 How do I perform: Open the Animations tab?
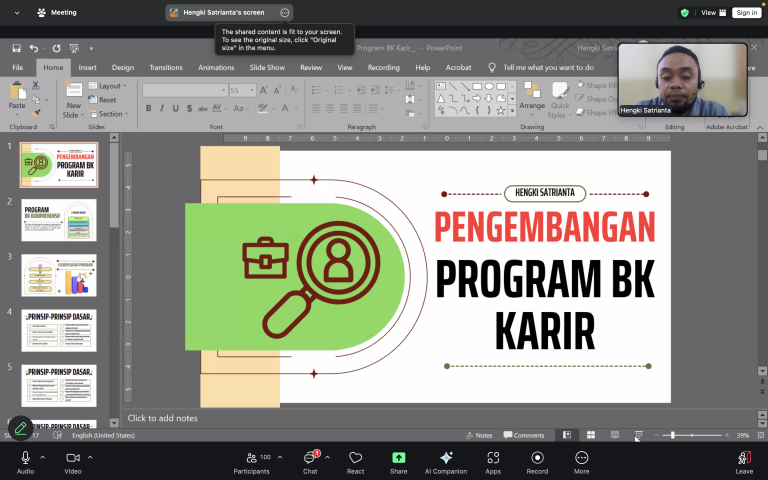tap(216, 68)
